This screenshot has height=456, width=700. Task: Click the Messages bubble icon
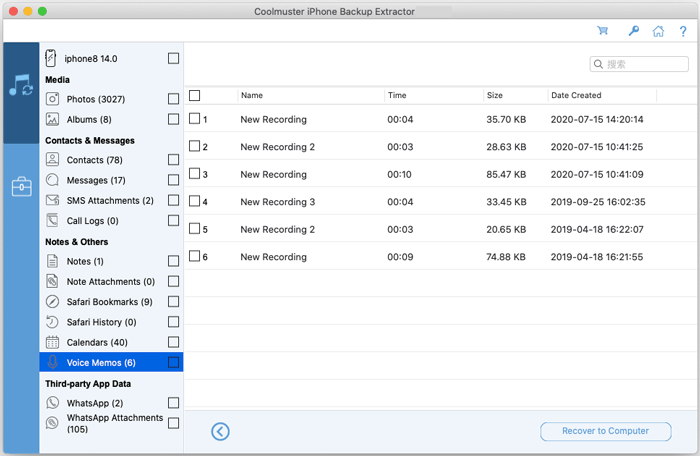pyautogui.click(x=52, y=180)
